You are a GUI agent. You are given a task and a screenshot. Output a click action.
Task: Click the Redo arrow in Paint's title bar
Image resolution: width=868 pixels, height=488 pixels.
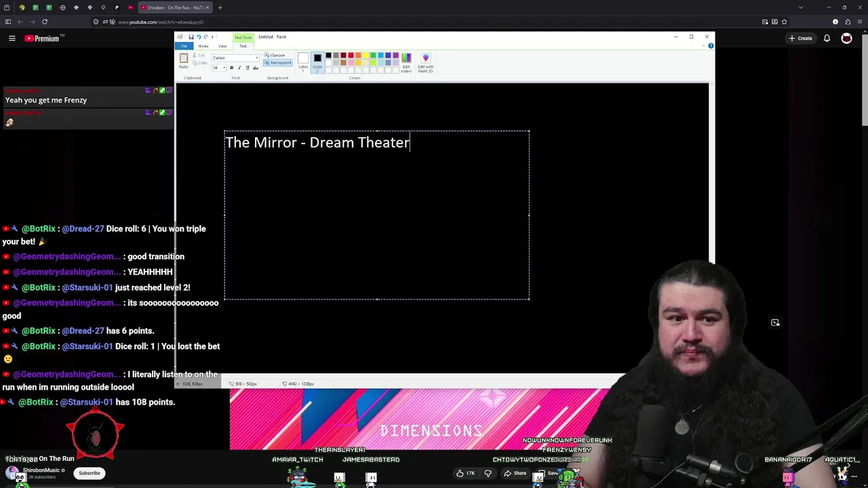coord(205,37)
